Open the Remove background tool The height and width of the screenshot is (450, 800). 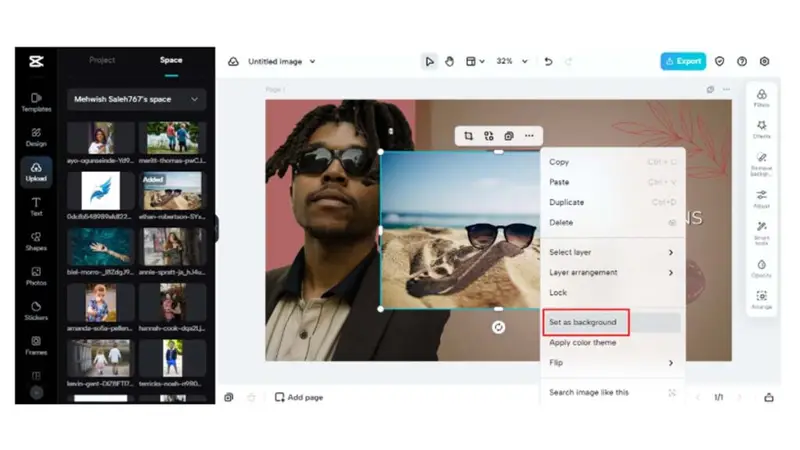pyautogui.click(x=762, y=163)
